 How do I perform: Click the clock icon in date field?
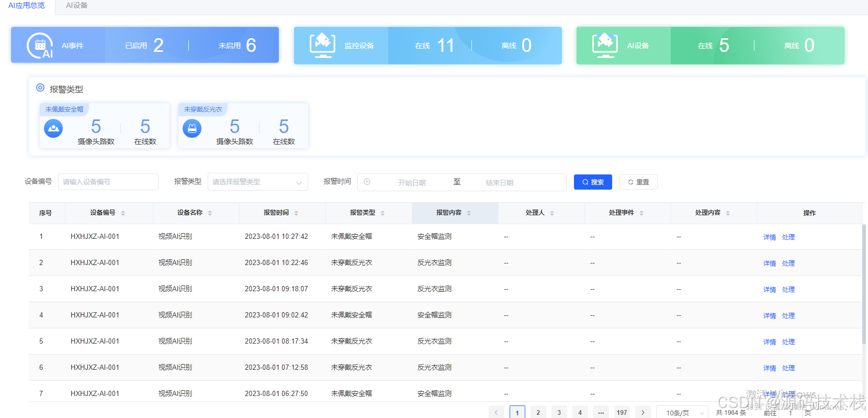click(367, 182)
